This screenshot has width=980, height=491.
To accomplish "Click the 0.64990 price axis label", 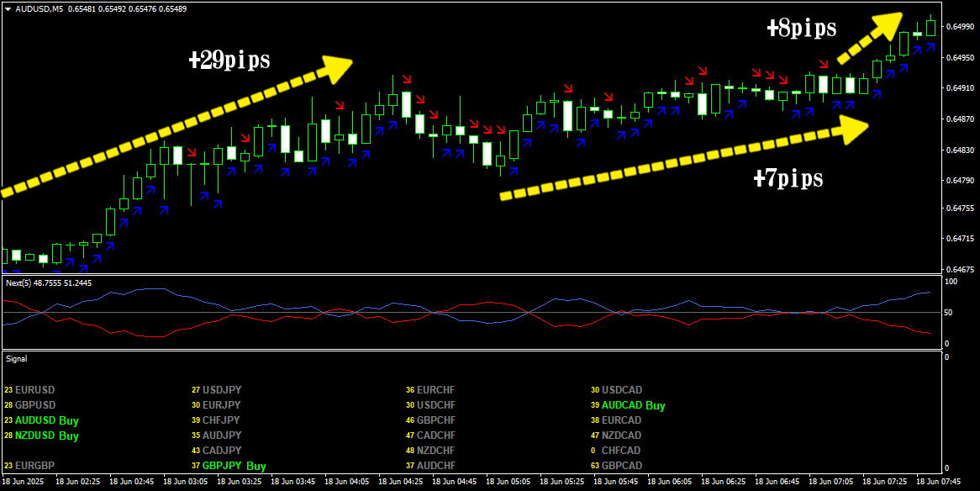I will pyautogui.click(x=959, y=27).
